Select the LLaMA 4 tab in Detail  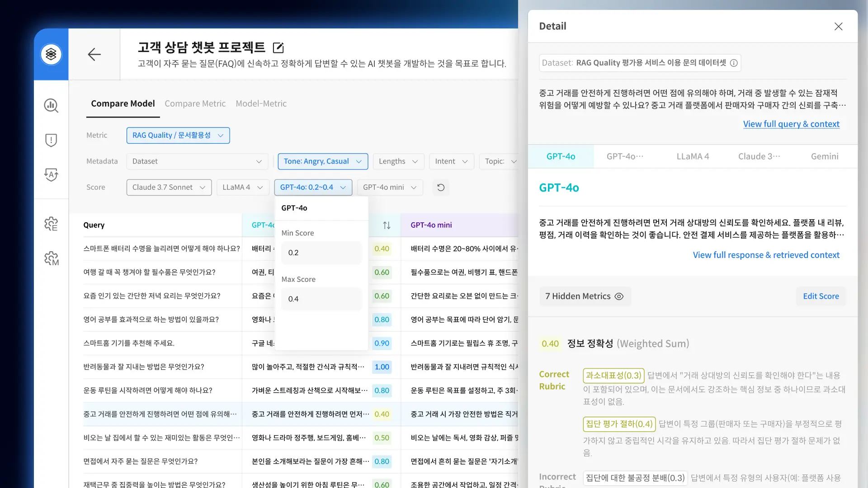coord(693,156)
